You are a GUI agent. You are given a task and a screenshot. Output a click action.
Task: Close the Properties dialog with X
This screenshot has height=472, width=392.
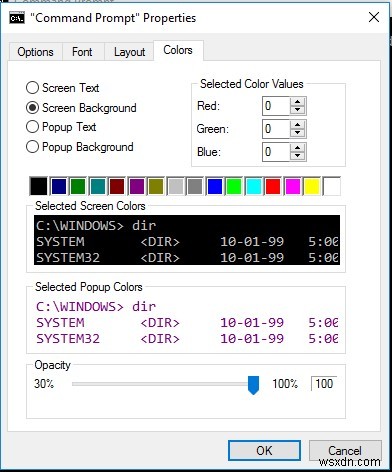(x=374, y=17)
